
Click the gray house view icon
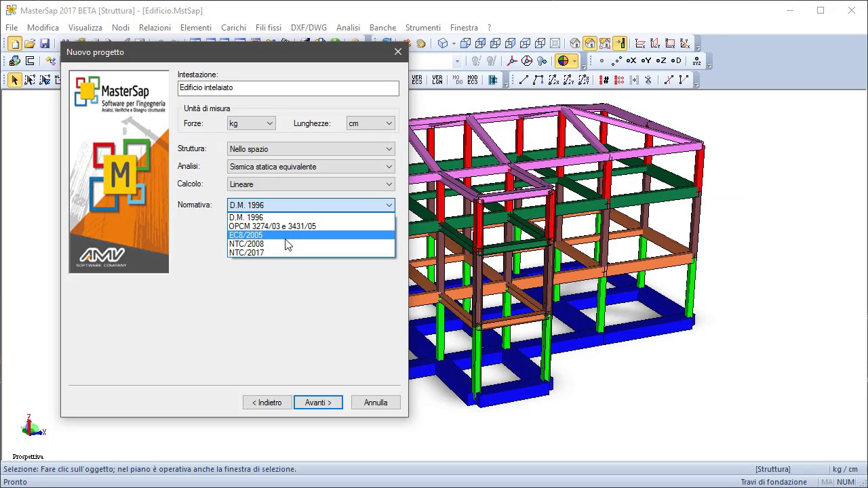(575, 43)
